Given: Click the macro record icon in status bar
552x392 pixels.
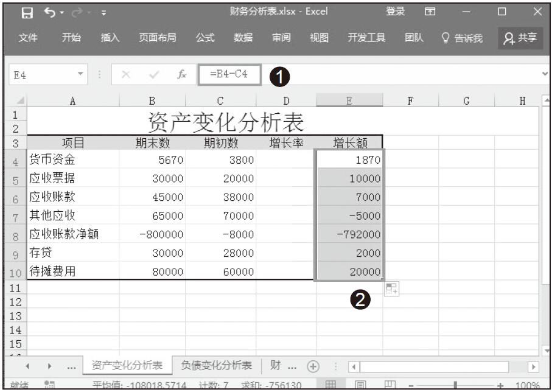Looking at the screenshot, I should click(50, 386).
